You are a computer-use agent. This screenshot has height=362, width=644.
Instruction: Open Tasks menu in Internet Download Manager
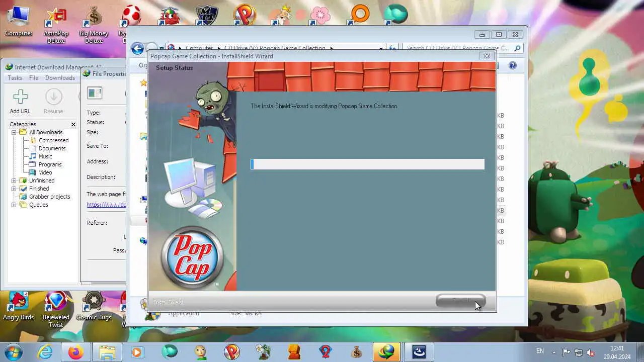[x=15, y=78]
